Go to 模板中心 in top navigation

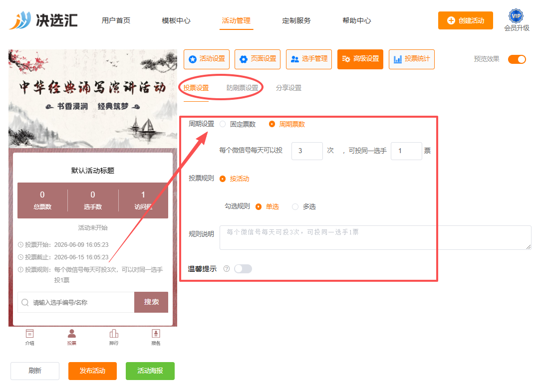tap(176, 21)
